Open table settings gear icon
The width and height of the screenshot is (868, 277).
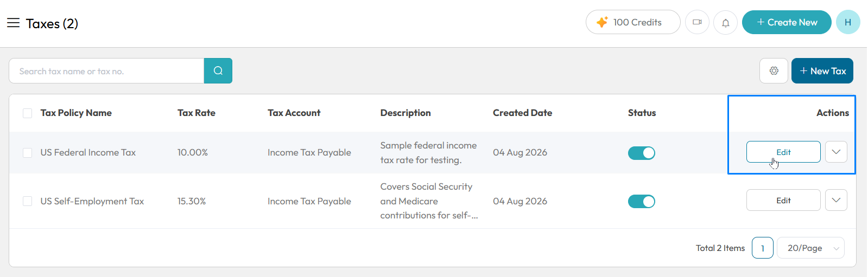[774, 71]
